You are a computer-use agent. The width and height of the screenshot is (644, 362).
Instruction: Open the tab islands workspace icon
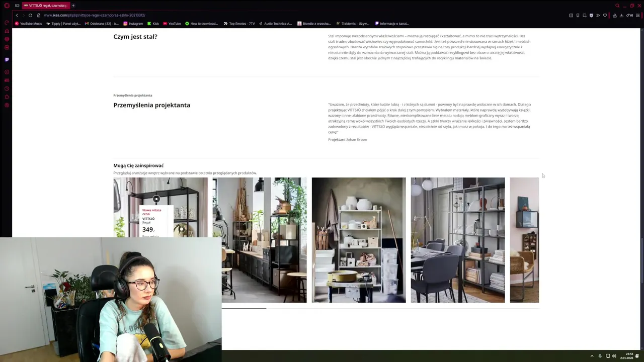tap(17, 6)
